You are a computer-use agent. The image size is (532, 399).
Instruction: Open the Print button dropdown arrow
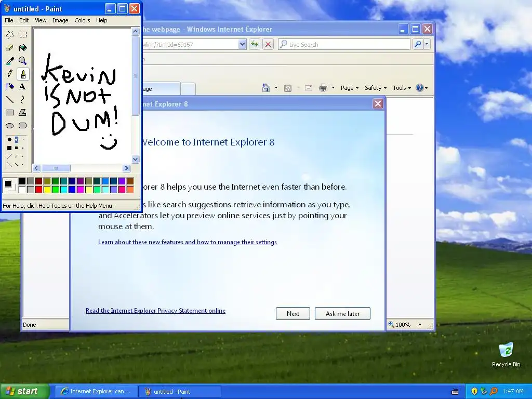(333, 88)
